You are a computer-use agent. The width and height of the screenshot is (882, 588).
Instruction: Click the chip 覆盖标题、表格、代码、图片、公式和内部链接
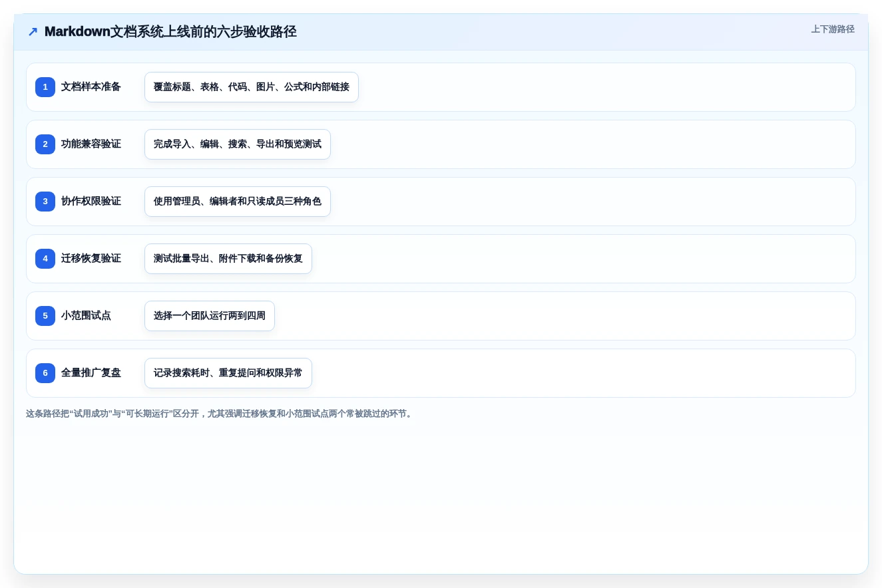tap(252, 87)
